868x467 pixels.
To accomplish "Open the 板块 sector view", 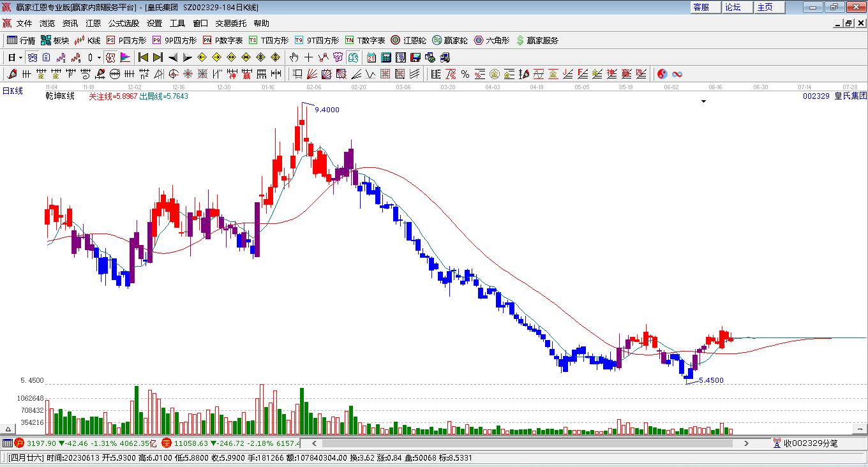I will [x=55, y=40].
